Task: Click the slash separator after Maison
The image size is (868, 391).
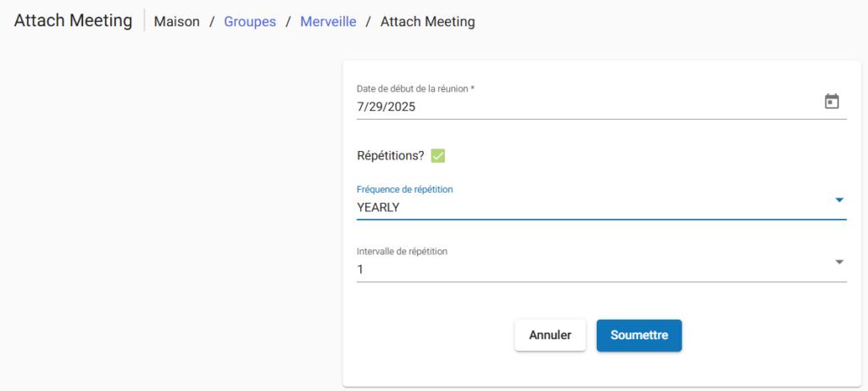Action: coord(212,21)
